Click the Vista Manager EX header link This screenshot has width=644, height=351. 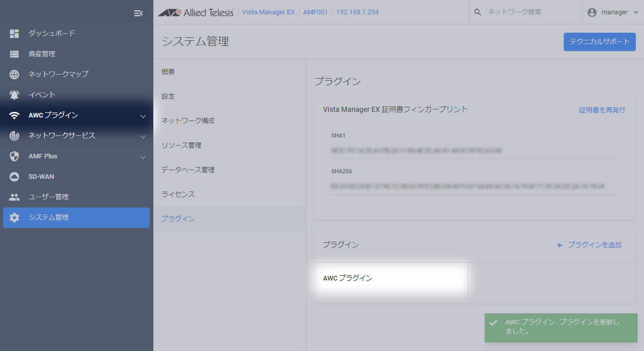point(268,12)
